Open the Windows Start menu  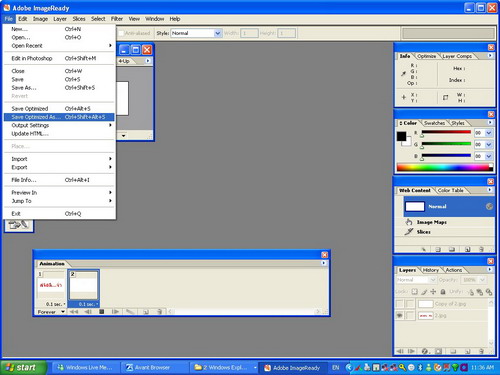(23, 367)
